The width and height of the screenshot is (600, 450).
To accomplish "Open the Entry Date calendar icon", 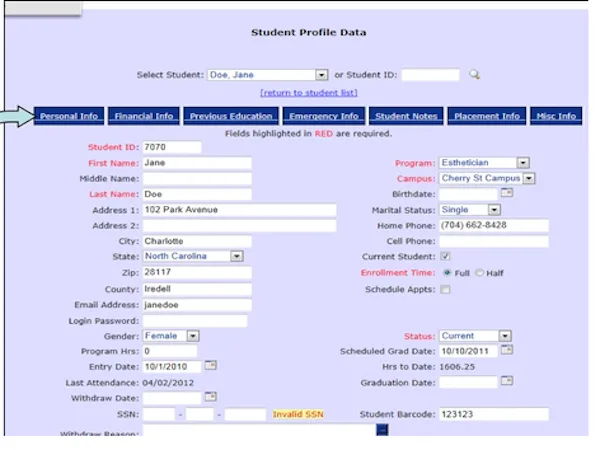I will tap(210, 365).
